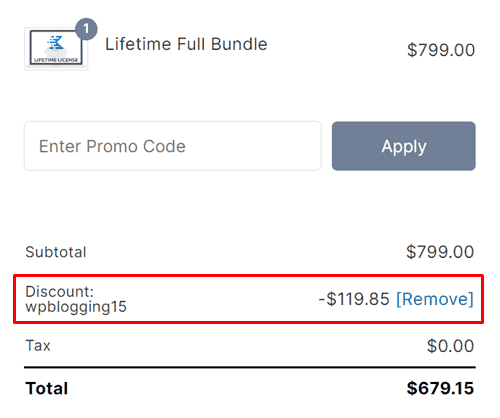Screen dimensions: 500x418
Task: Click the $799.00 product price
Action: (441, 50)
